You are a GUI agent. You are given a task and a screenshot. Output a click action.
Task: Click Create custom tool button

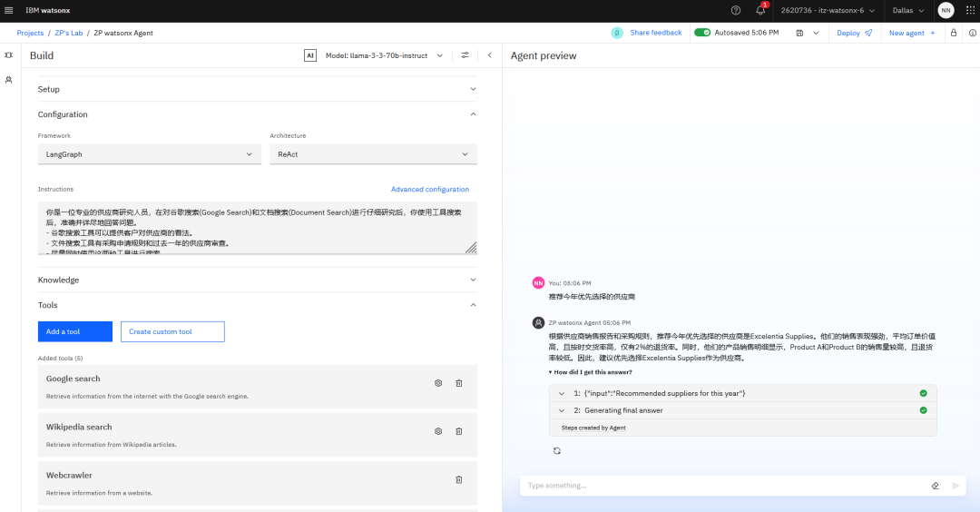(172, 332)
